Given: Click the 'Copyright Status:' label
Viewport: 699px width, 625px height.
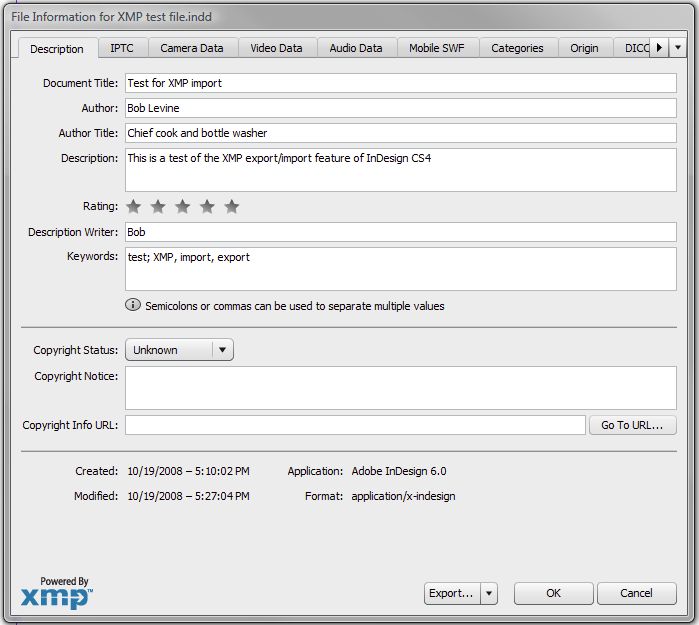Looking at the screenshot, I should point(76,350).
